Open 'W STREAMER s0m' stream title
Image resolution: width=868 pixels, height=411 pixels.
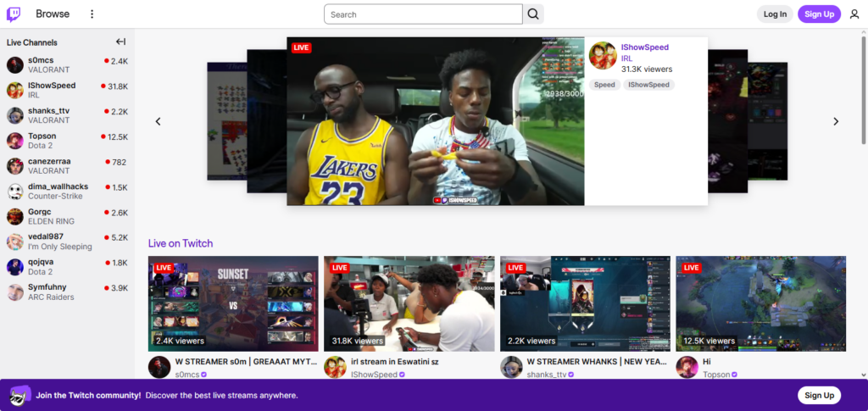pyautogui.click(x=247, y=362)
